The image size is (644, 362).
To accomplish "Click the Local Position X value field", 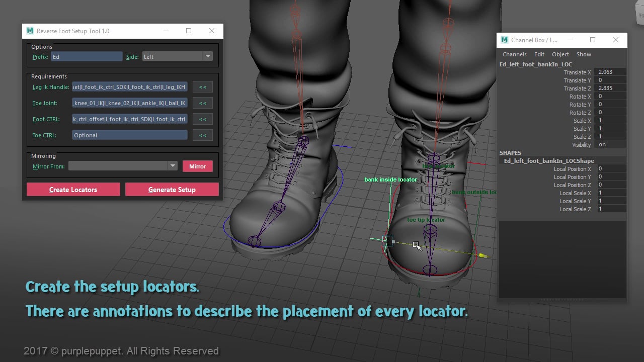I will [x=611, y=169].
